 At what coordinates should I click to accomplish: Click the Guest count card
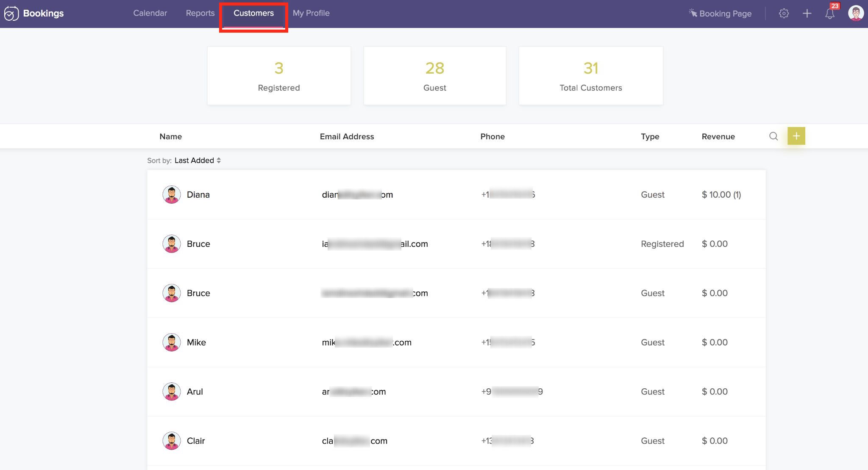[x=434, y=76]
